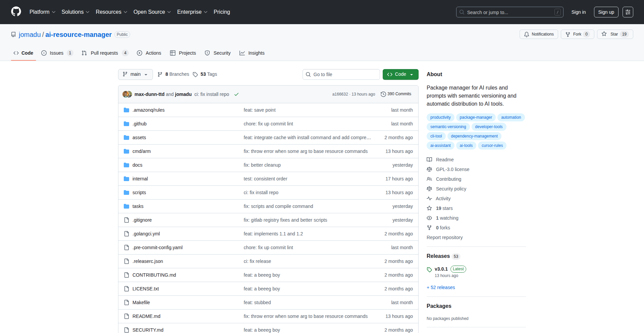Click the verified commit checkmark badge
Image resolution: width=644 pixels, height=333 pixels.
click(236, 94)
